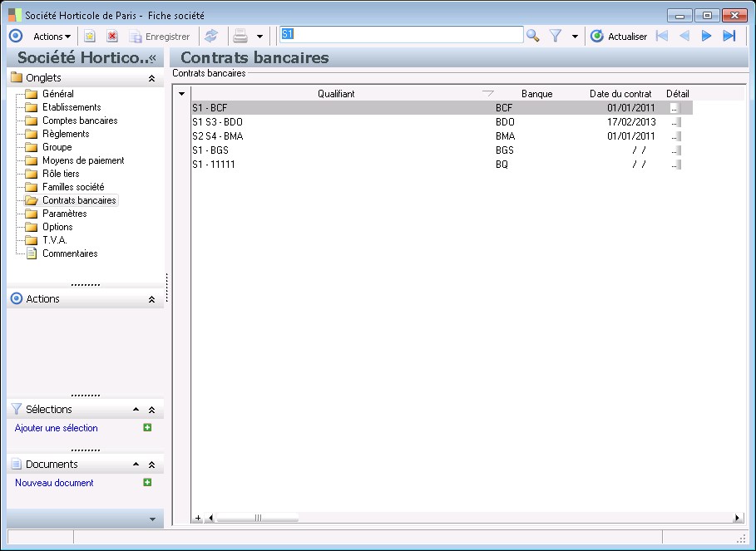Open the Actions dropdown menu in toolbar
The width and height of the screenshot is (756, 551).
coord(52,36)
